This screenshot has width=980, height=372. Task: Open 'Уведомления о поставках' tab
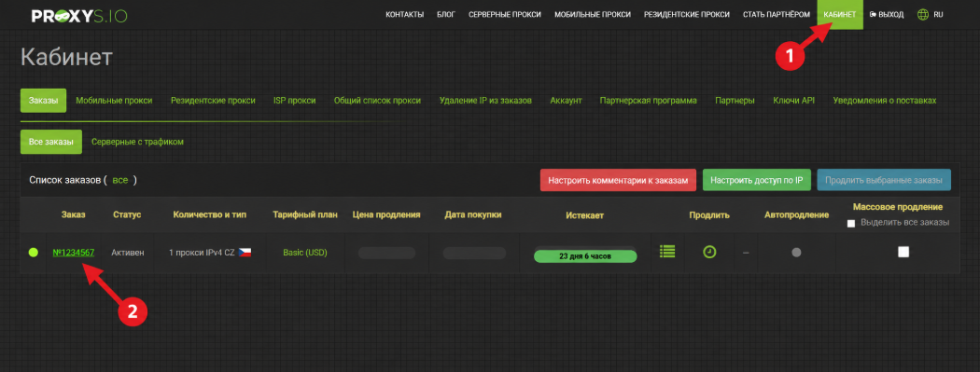click(x=885, y=101)
